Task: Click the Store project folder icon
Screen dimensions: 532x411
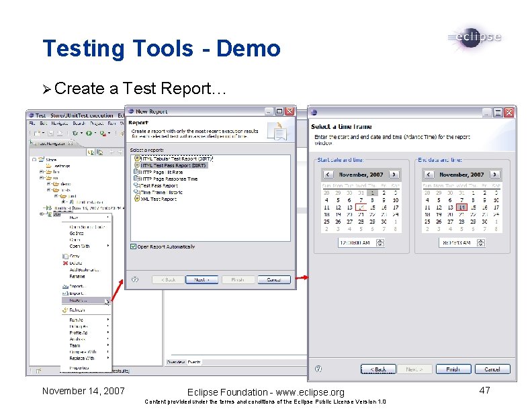Action: 42,159
